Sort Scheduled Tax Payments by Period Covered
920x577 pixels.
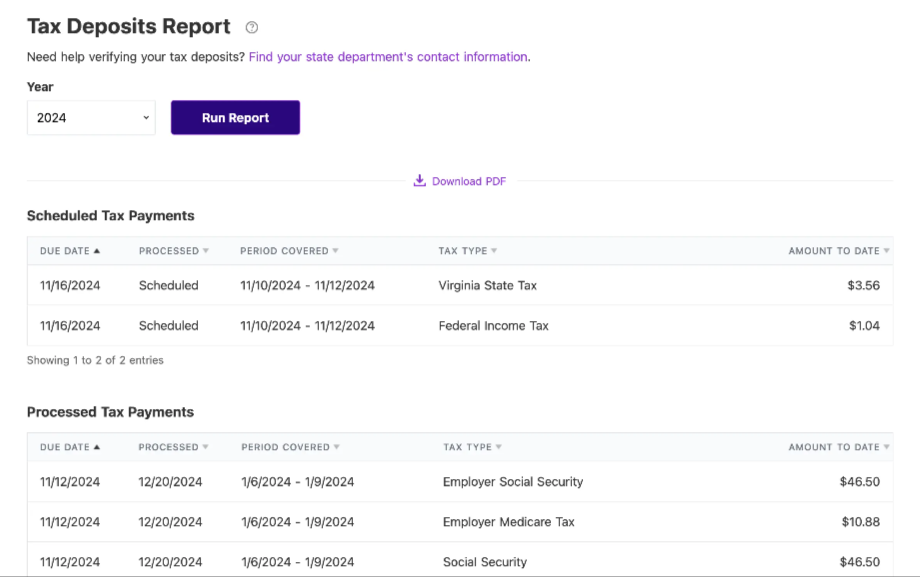coord(289,251)
